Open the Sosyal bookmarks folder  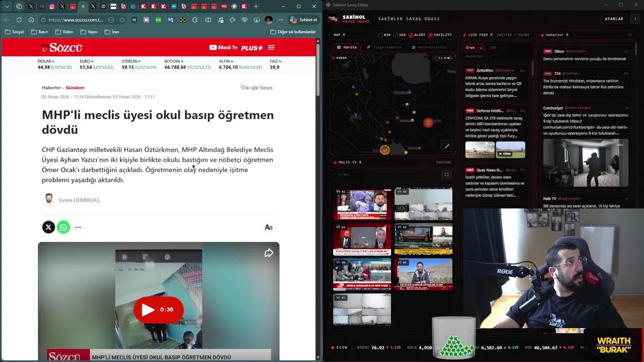(14, 32)
